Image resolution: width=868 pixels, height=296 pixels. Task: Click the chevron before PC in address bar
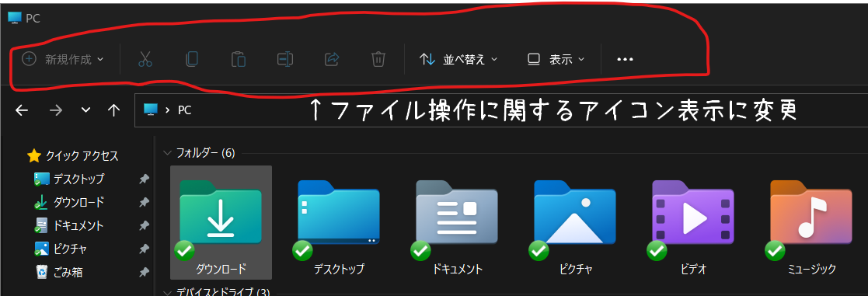(167, 110)
